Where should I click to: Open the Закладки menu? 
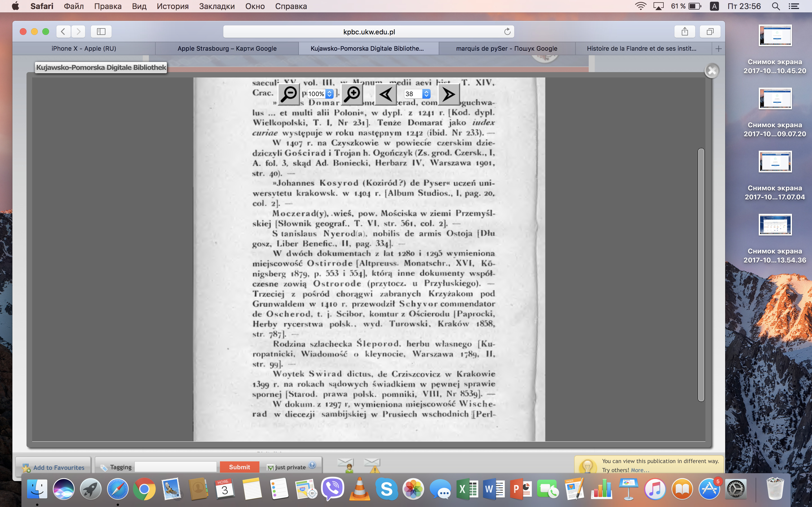point(217,6)
